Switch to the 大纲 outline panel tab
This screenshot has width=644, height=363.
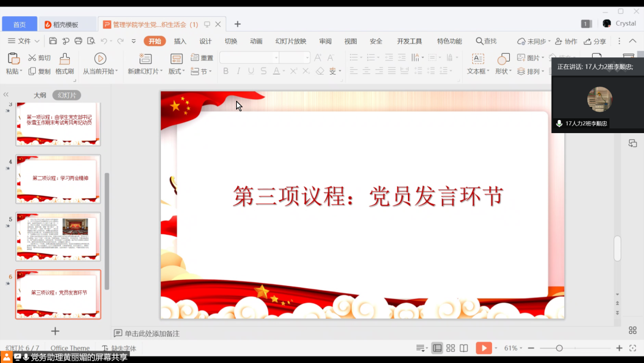[x=39, y=96]
